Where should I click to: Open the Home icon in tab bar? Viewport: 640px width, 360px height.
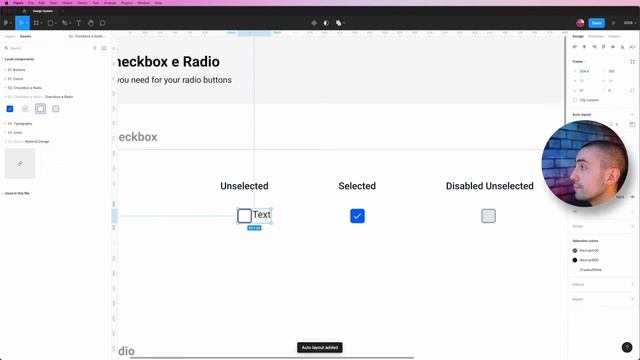point(24,11)
